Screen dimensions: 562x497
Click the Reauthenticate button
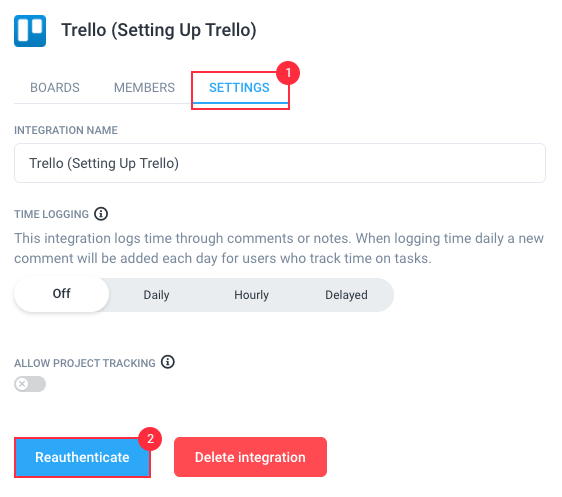(x=82, y=458)
